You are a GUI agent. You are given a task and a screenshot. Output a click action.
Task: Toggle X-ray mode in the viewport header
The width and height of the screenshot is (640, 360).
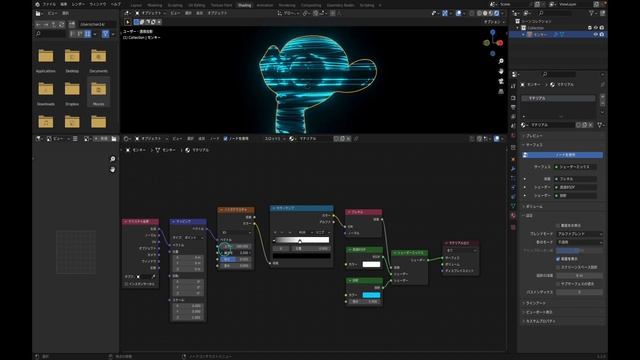coord(472,13)
